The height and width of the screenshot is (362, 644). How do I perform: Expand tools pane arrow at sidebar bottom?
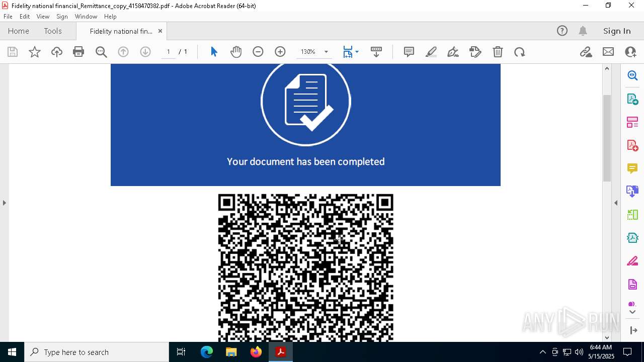pyautogui.click(x=633, y=330)
